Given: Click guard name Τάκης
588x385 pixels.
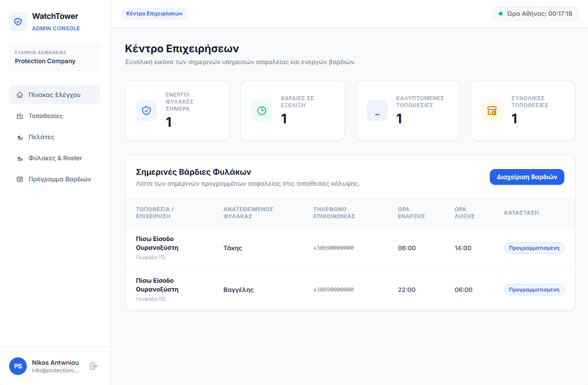Looking at the screenshot, I should (x=233, y=248).
